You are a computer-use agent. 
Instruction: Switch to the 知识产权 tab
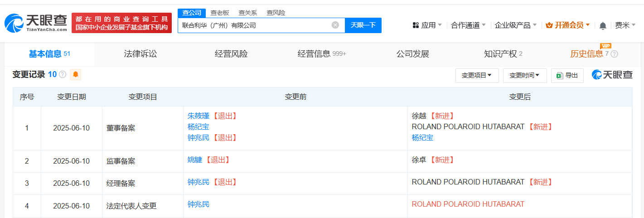click(500, 54)
